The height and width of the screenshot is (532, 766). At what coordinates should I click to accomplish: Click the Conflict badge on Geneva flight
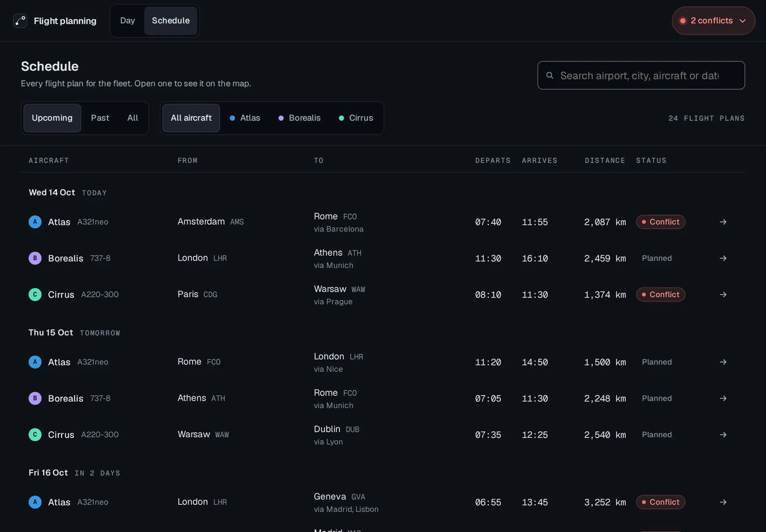click(x=661, y=502)
